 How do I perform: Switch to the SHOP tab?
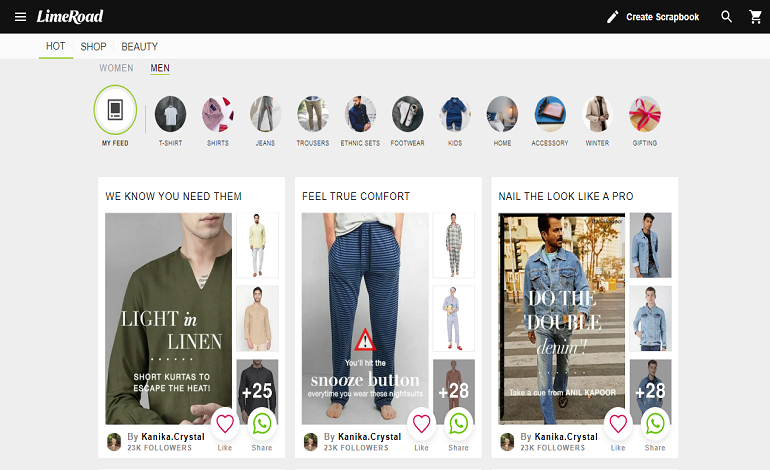tap(93, 47)
